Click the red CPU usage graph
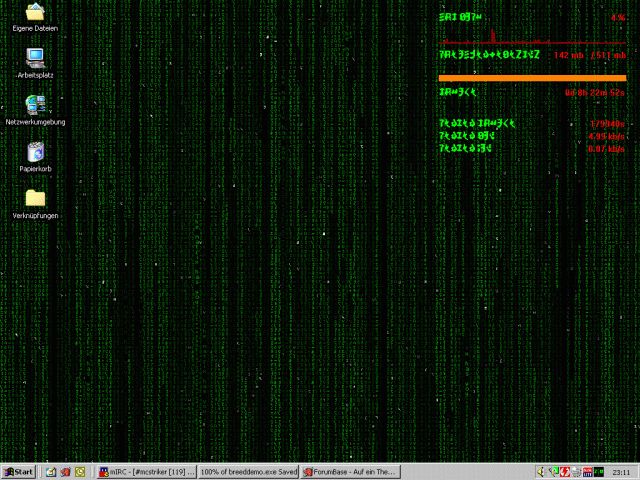 point(532,36)
